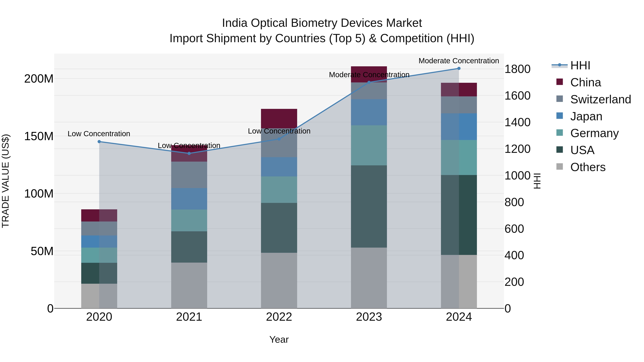Viewport: 644px width, 362px height.
Task: Click the HHI line marker for 2024
Action: (459, 68)
